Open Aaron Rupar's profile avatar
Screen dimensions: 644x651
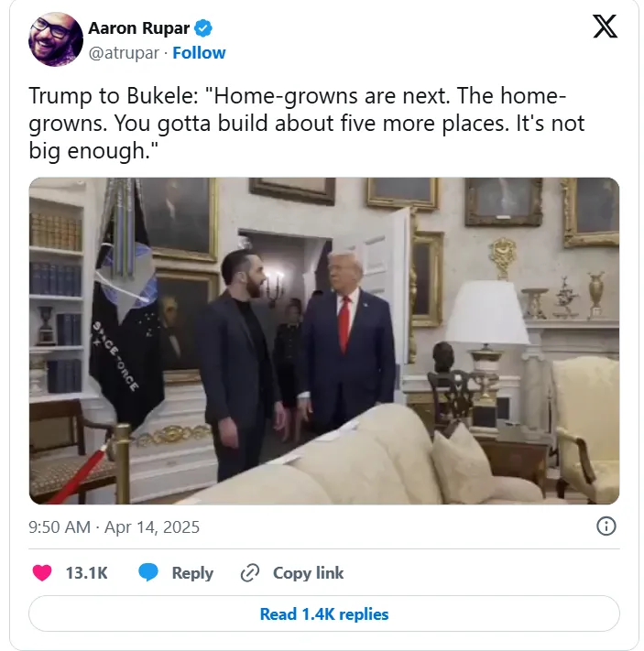click(56, 39)
